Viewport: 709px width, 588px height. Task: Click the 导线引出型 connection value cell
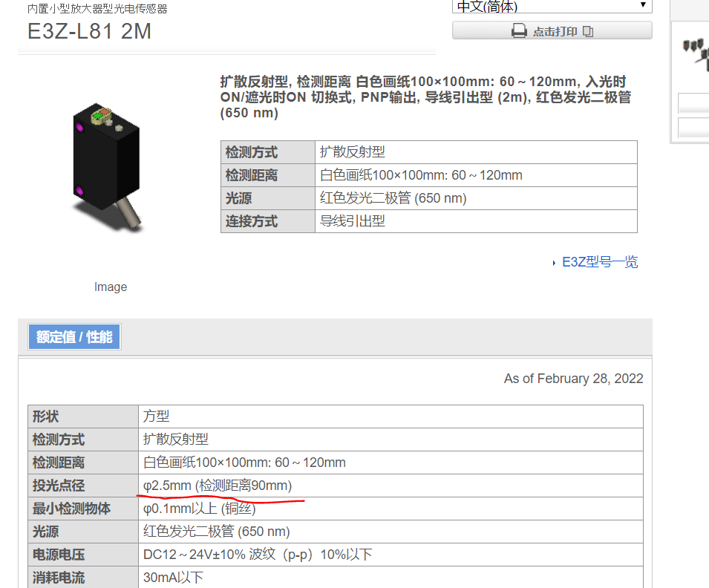353,221
